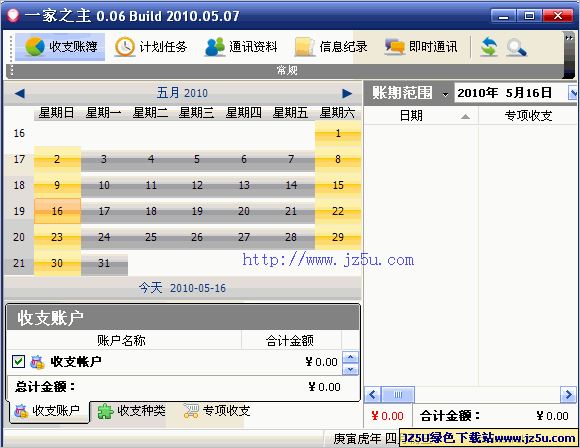Click the horizontal scrollbar thumb in ledger list
The height and width of the screenshot is (448, 580).
(x=398, y=395)
